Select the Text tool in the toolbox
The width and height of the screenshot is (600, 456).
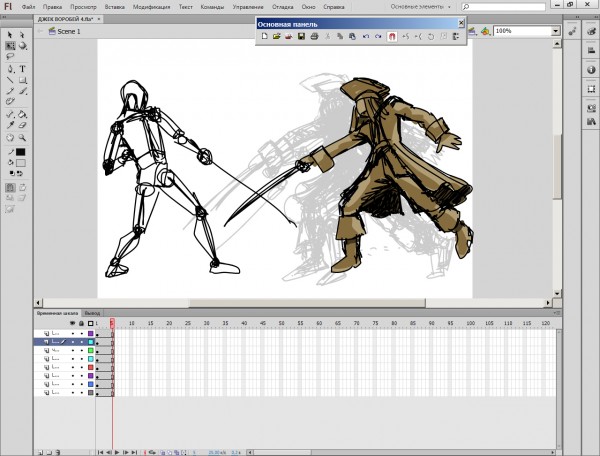click(22, 69)
